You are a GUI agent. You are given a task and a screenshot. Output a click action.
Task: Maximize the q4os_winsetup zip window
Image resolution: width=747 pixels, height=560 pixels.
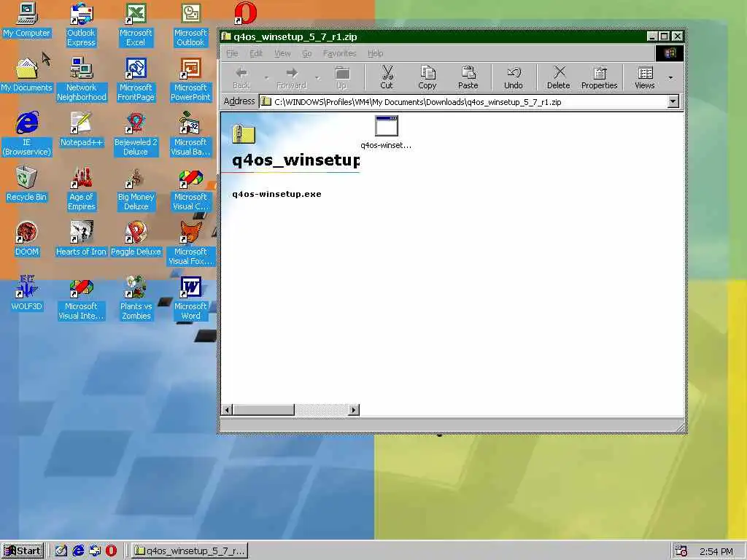click(x=664, y=36)
